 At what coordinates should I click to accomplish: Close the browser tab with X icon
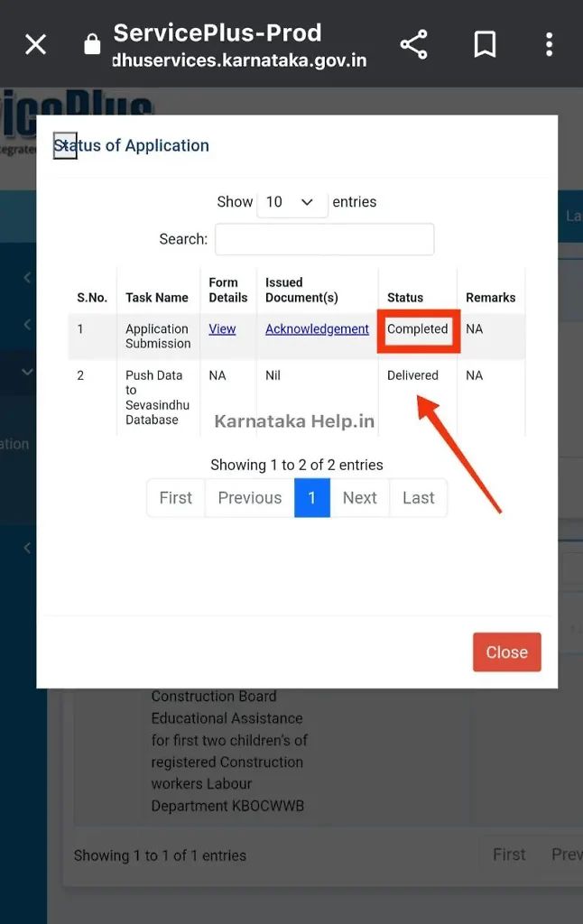(x=35, y=44)
